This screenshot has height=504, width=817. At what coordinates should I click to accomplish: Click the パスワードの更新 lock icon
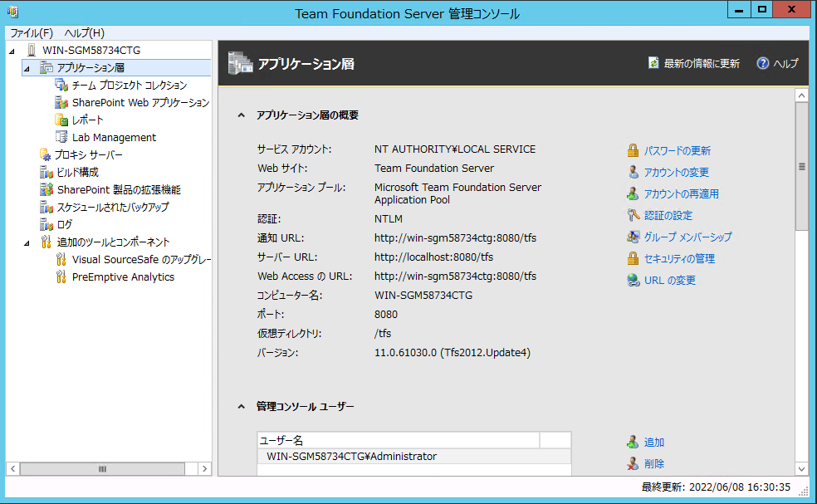click(x=633, y=150)
